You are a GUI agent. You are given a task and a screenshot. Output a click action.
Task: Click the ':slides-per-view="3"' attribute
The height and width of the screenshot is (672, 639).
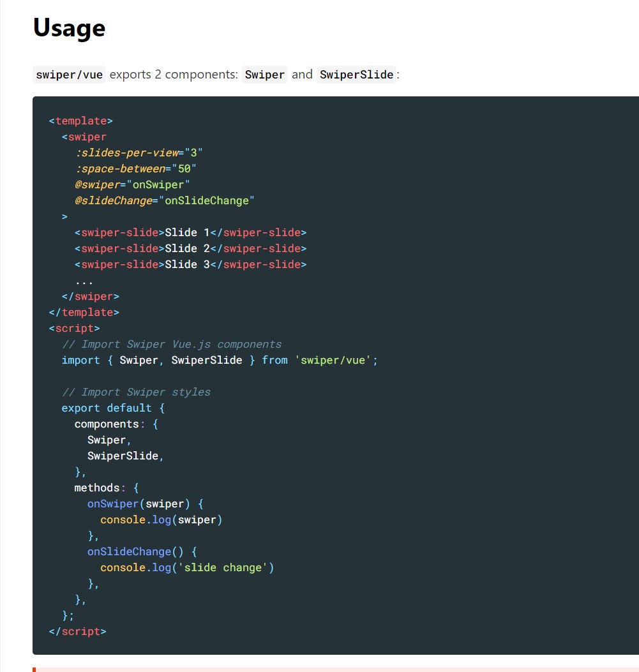click(x=139, y=153)
